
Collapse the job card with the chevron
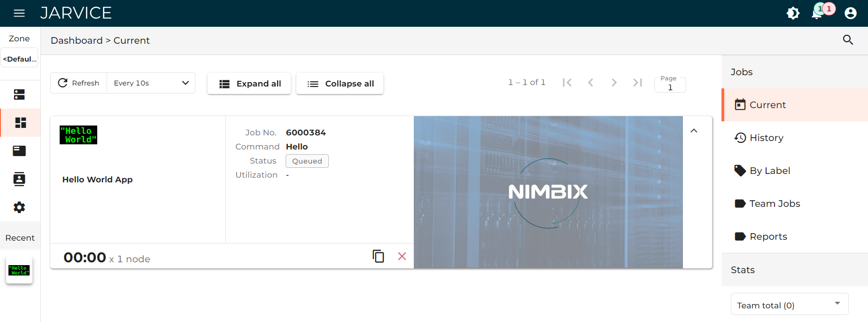(x=694, y=131)
